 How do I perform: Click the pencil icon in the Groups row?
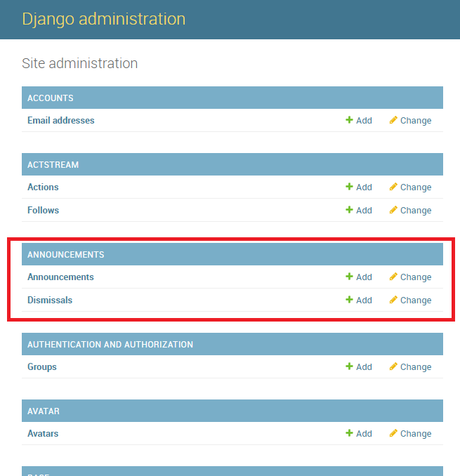click(393, 366)
